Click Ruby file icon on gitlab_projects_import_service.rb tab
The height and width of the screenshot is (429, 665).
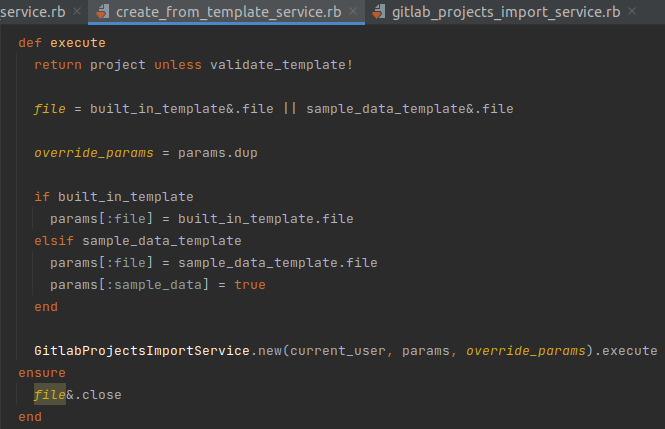tap(379, 13)
